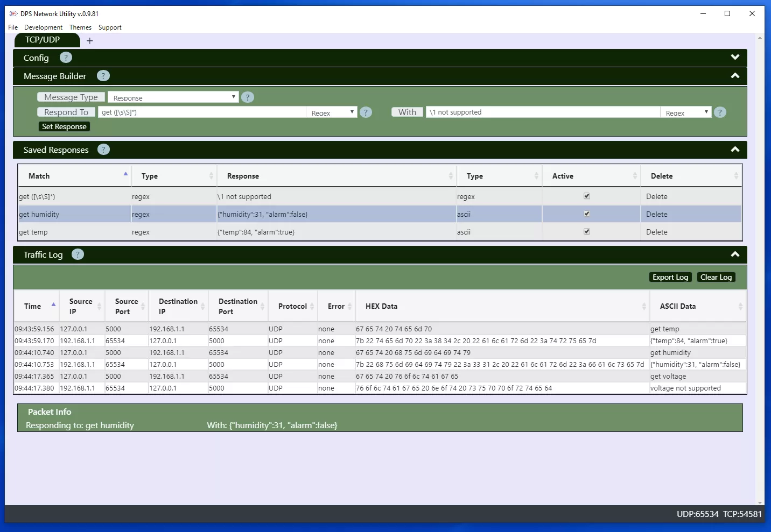The width and height of the screenshot is (771, 532).
Task: Show help for Saved Responses section
Action: point(103,150)
